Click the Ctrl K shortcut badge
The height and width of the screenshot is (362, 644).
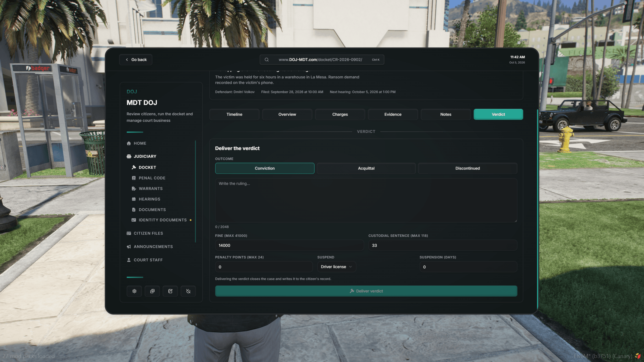[x=376, y=60]
